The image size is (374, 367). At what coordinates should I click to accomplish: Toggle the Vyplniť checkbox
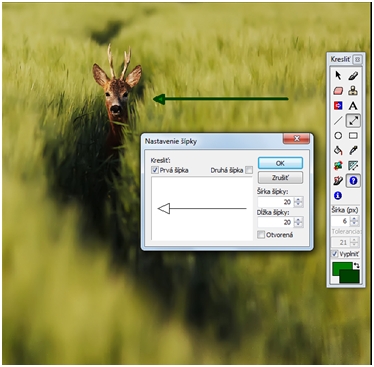click(x=335, y=254)
